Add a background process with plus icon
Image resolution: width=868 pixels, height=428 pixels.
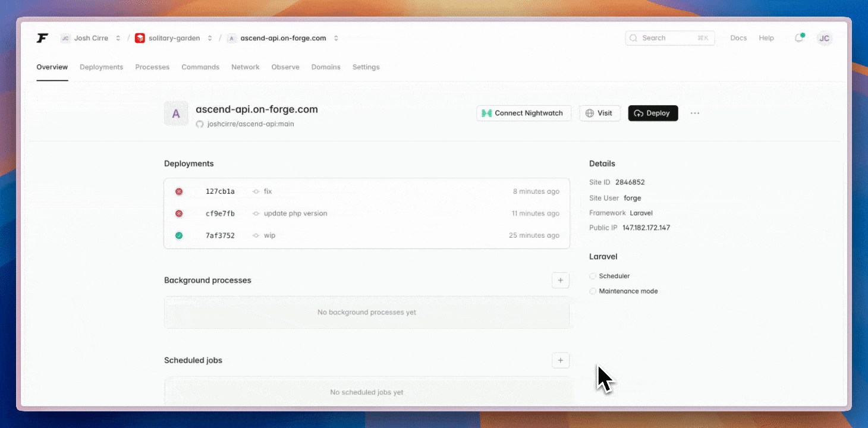point(560,280)
